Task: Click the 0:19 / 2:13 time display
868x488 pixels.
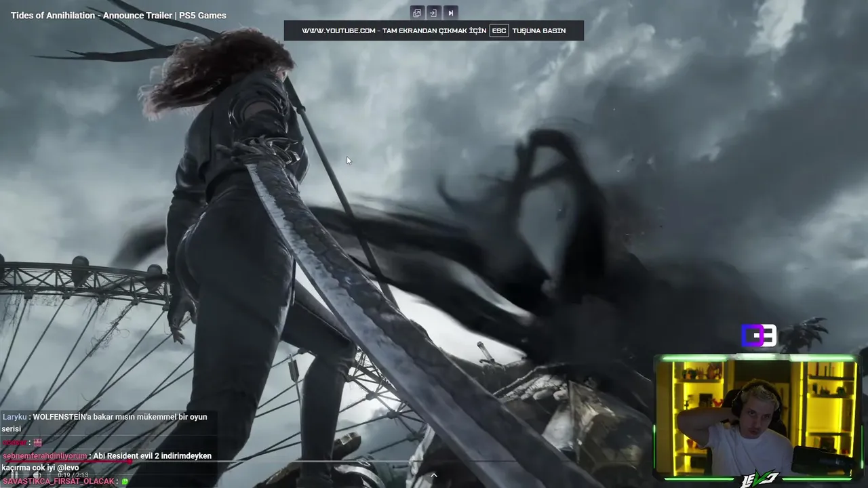Action: (74, 475)
